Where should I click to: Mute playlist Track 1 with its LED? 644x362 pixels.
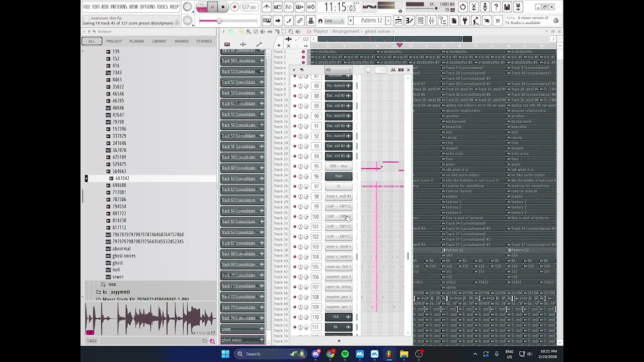303,52
